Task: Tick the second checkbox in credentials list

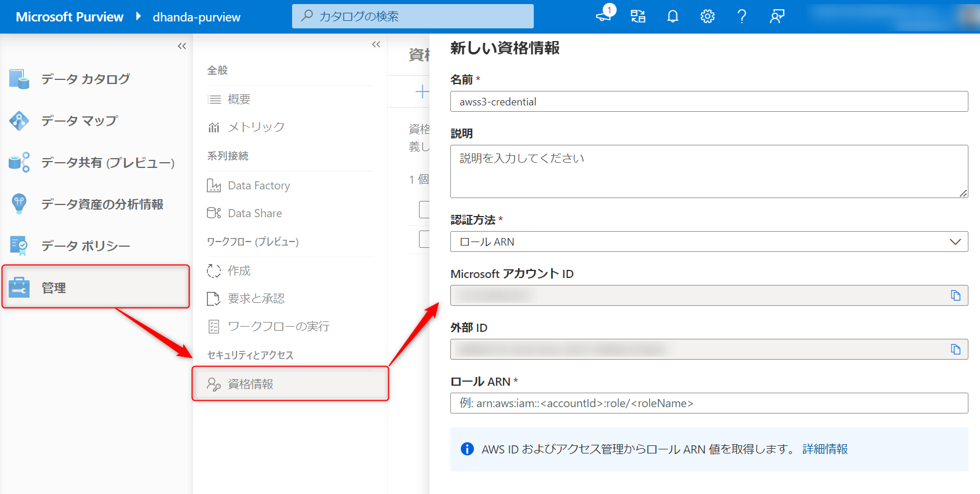Action: pos(424,239)
